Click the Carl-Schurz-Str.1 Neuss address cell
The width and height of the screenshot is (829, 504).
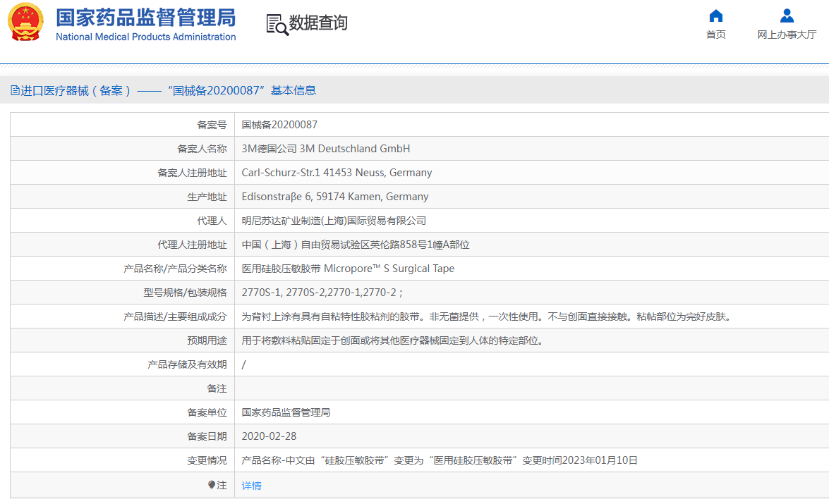click(x=337, y=173)
